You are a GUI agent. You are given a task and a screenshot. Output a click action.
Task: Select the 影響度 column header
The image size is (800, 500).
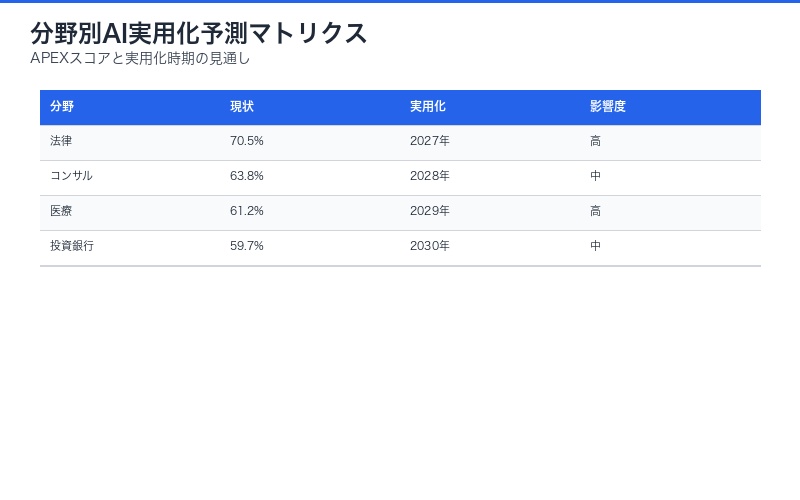tap(608, 107)
